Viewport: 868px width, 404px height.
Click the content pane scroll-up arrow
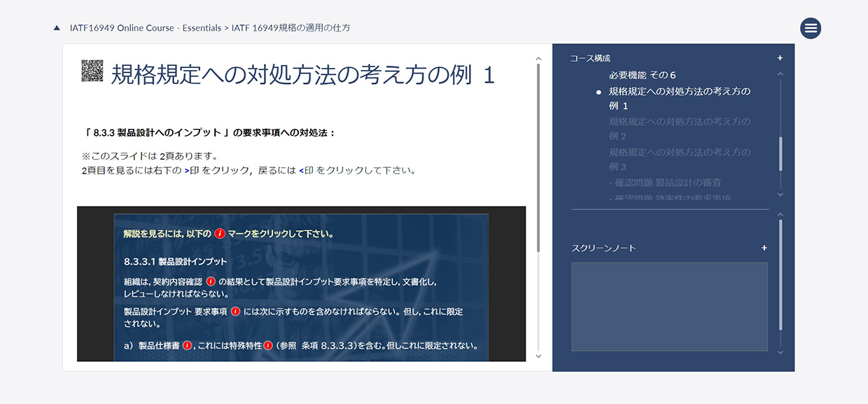[538, 60]
